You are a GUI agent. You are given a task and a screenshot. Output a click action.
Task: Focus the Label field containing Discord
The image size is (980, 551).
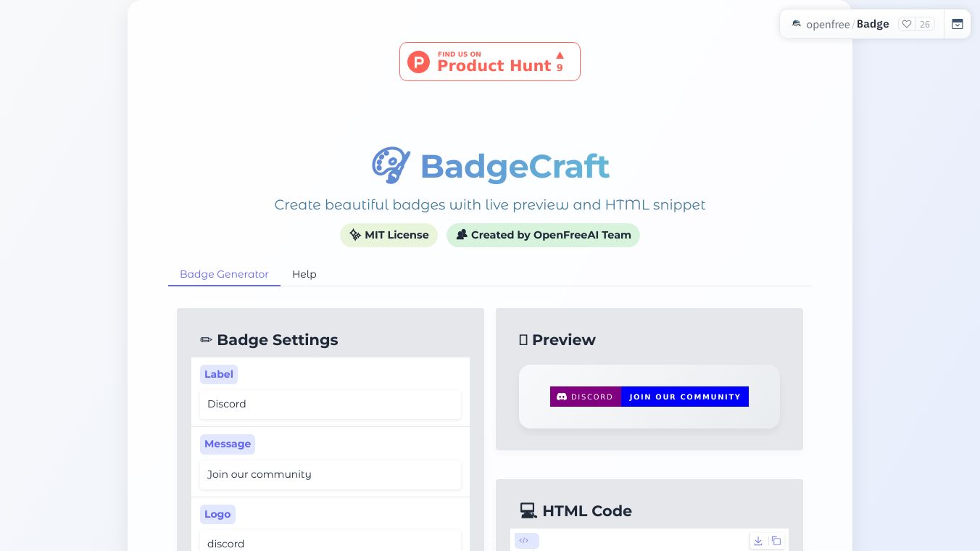coord(331,404)
